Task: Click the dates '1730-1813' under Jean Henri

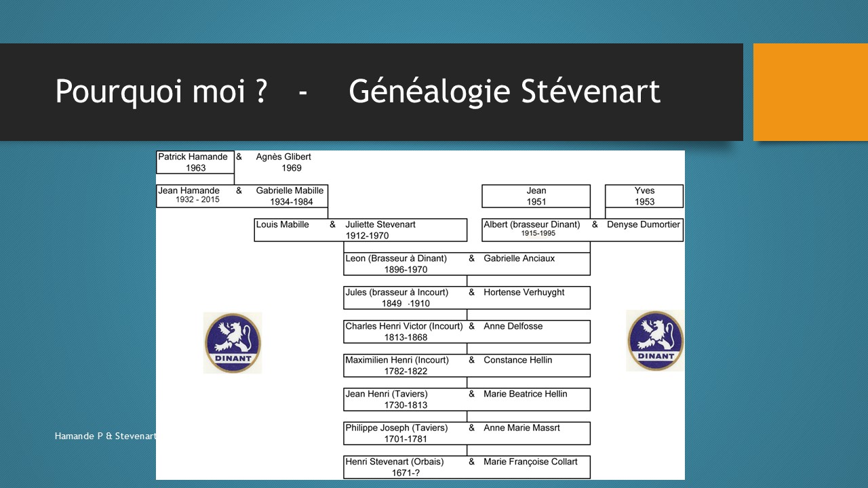Action: (406, 405)
